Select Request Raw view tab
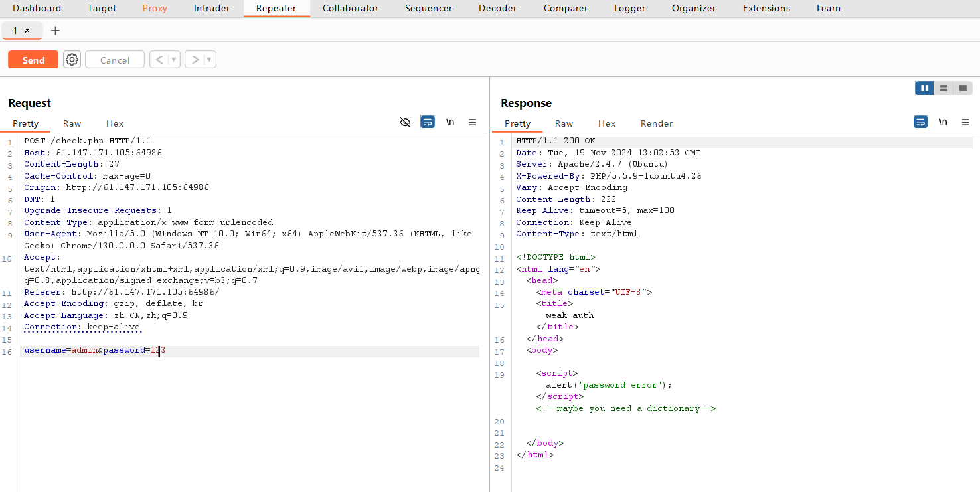 (x=72, y=123)
